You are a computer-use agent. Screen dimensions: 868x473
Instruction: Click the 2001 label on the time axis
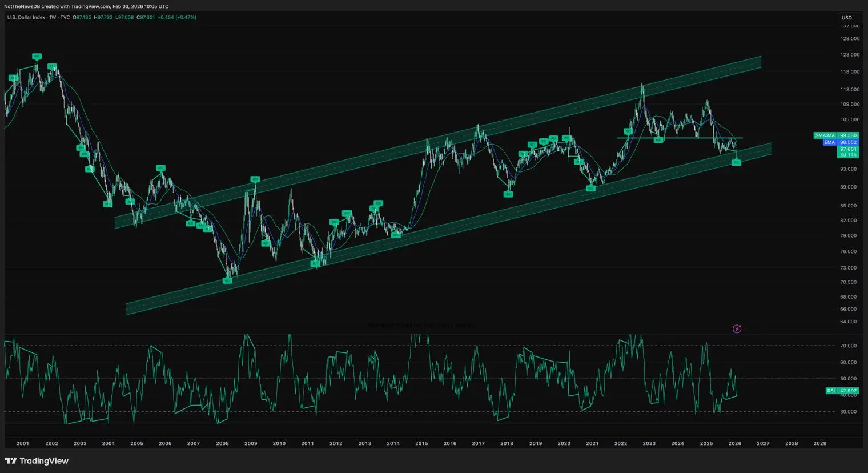pyautogui.click(x=23, y=443)
